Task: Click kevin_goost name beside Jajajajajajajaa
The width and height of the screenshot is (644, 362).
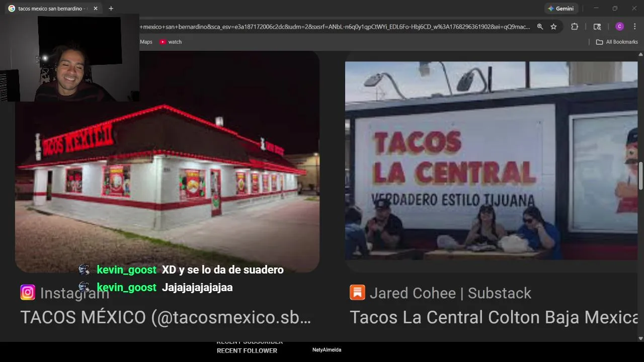Action: 126,288
